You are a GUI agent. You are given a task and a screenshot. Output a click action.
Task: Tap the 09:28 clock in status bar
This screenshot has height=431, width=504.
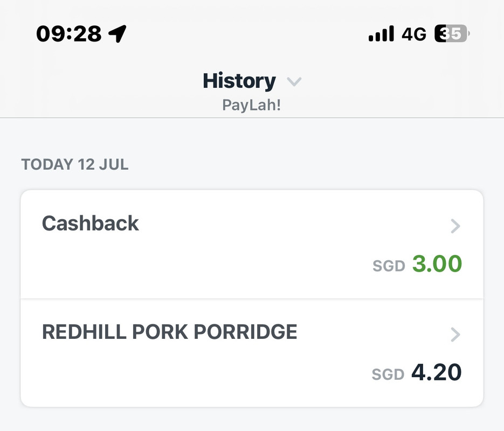69,34
